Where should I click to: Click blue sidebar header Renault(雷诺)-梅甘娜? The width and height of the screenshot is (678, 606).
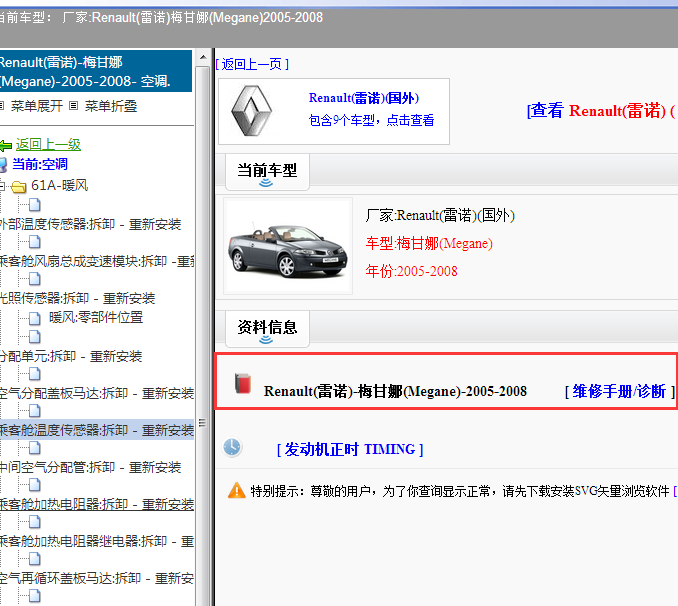pyautogui.click(x=96, y=71)
